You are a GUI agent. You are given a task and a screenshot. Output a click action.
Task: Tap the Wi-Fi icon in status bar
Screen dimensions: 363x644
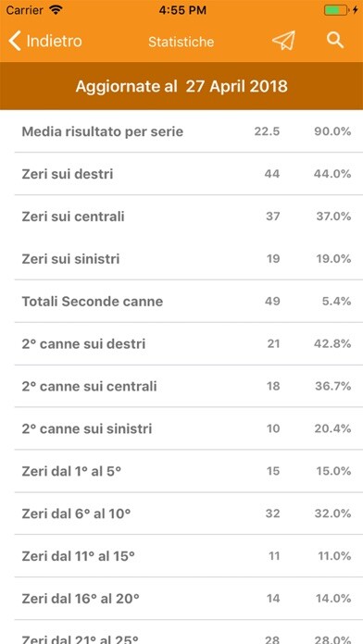pyautogui.click(x=55, y=10)
